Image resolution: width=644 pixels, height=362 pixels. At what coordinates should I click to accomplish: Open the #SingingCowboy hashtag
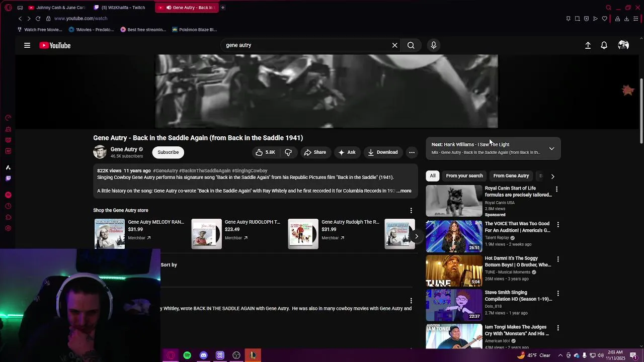[250, 171]
